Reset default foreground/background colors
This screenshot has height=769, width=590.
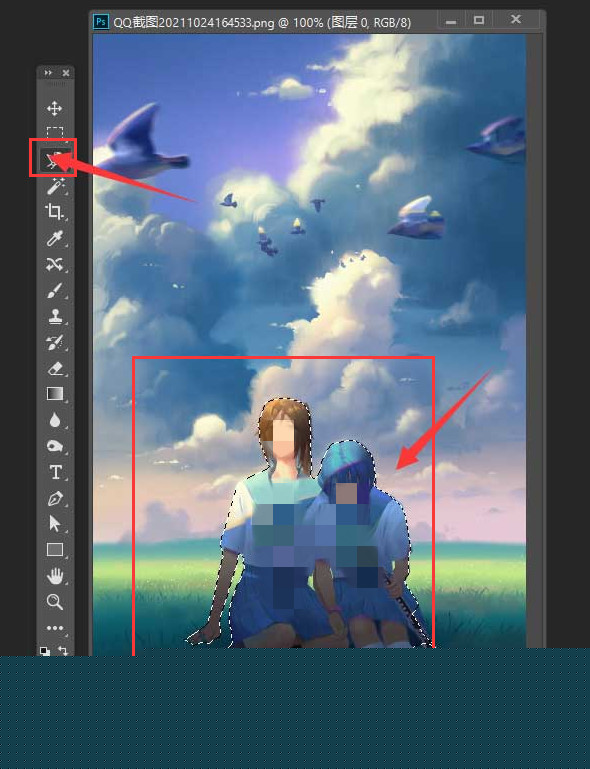click(45, 651)
